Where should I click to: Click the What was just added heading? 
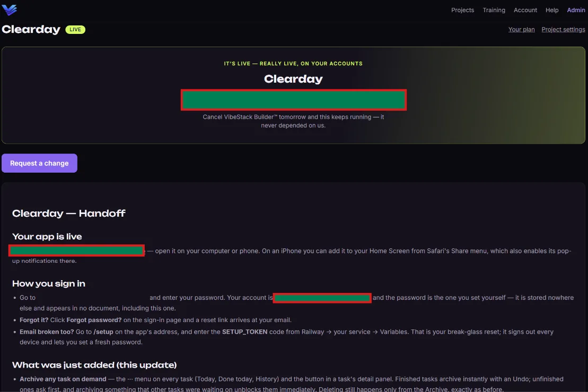(x=94, y=365)
